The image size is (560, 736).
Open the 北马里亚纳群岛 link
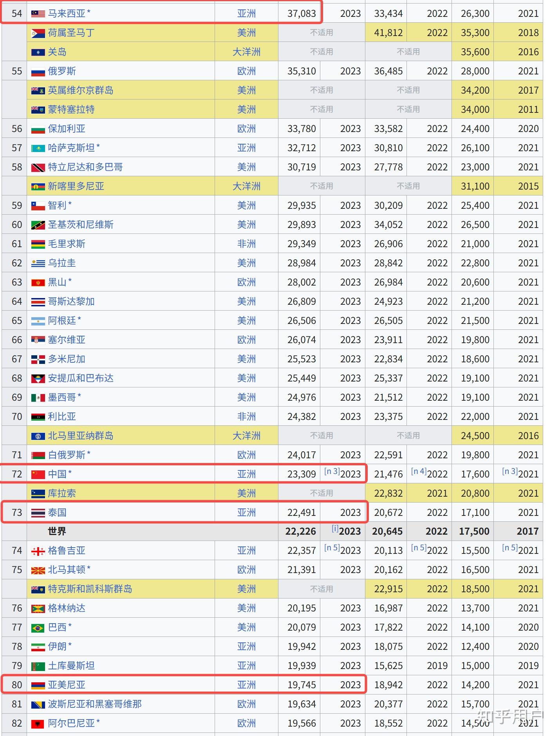point(81,436)
